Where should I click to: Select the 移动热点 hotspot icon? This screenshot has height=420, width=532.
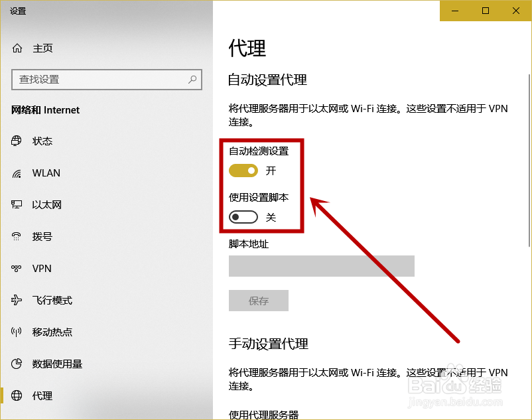(x=16, y=332)
